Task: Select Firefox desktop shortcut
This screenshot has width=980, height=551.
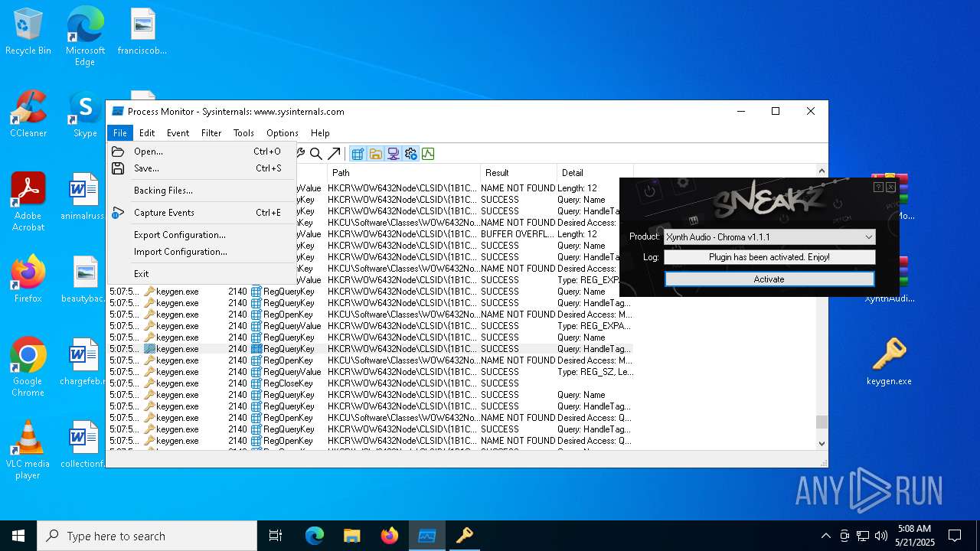Action: (28, 280)
